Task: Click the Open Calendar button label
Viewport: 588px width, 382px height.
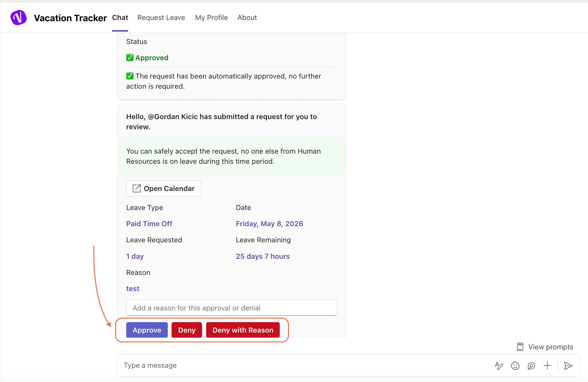Action: 169,188
